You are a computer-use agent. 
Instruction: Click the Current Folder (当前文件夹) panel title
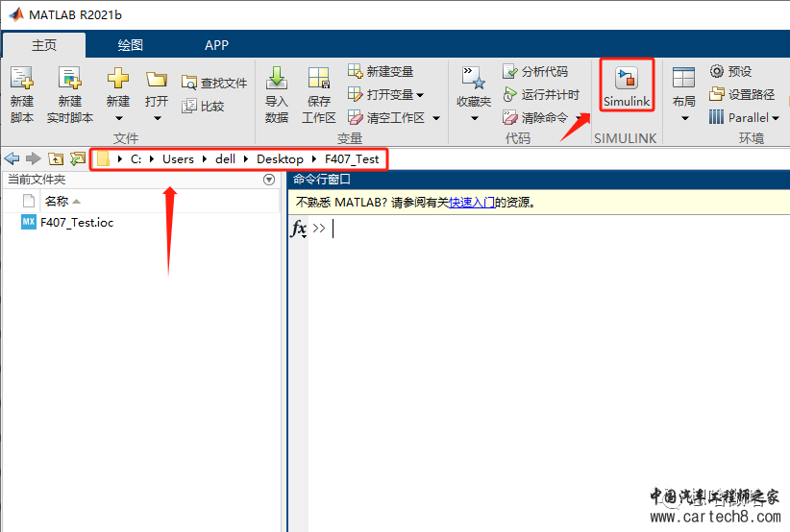pyautogui.click(x=37, y=180)
